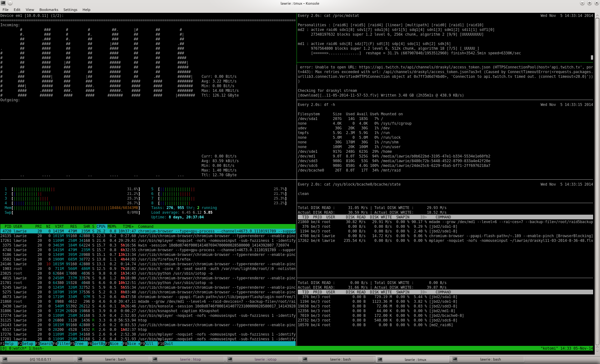Select the htop row for /usr/bin/X PID 1903
600x364 pixels.
(148, 269)
